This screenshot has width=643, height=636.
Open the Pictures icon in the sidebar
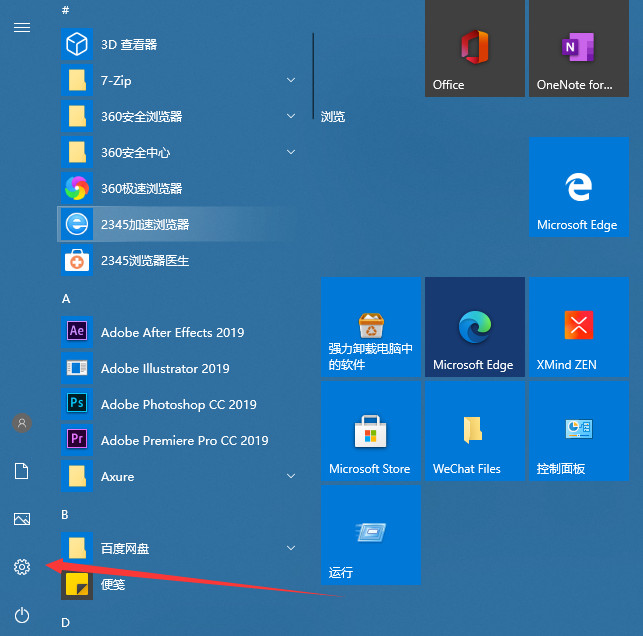coord(22,519)
